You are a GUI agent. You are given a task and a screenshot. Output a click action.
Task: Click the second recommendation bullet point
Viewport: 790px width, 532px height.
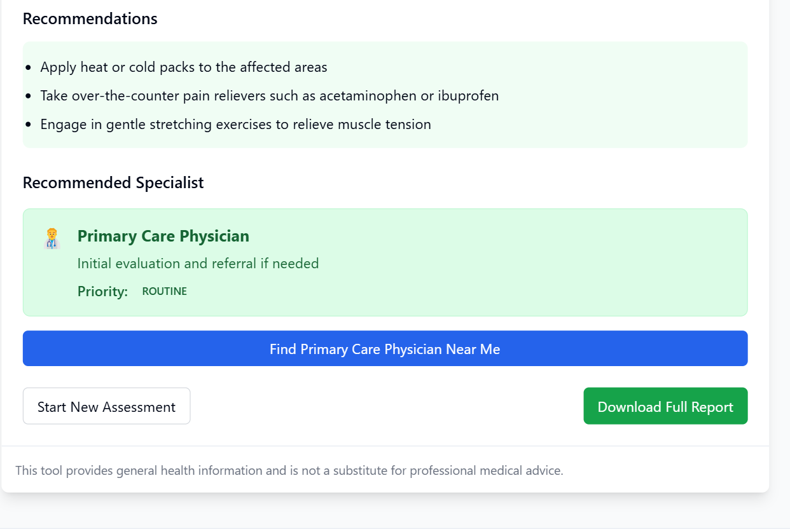click(x=28, y=96)
